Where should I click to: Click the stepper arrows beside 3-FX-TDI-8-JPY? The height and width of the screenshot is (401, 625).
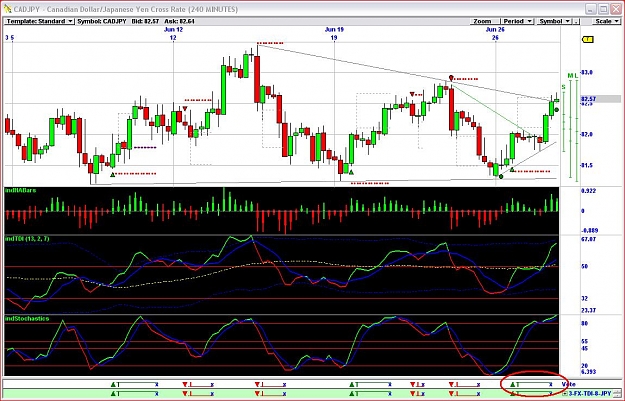[x=616, y=393]
